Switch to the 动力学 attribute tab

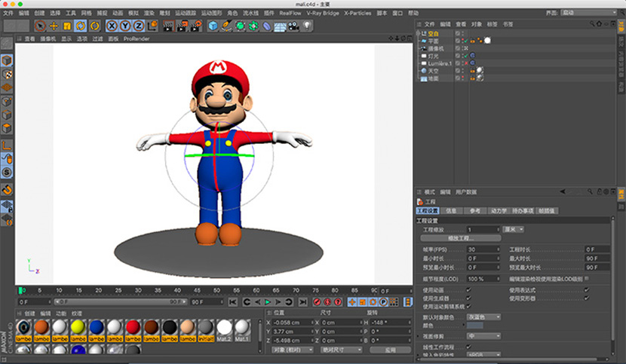pos(499,211)
